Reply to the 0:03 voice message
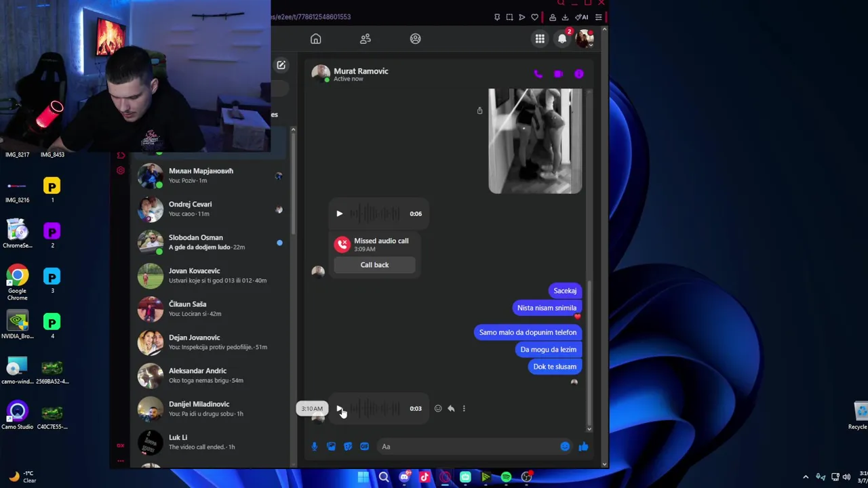 (451, 408)
